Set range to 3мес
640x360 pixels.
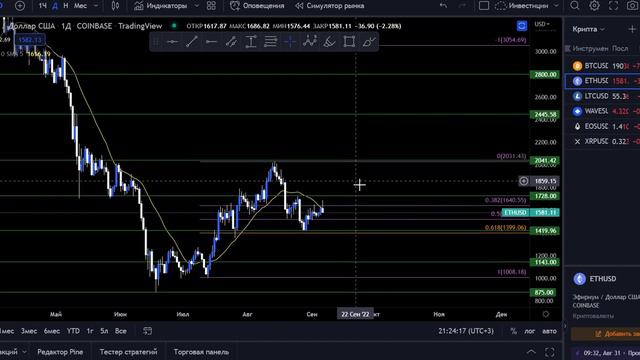click(x=29, y=331)
